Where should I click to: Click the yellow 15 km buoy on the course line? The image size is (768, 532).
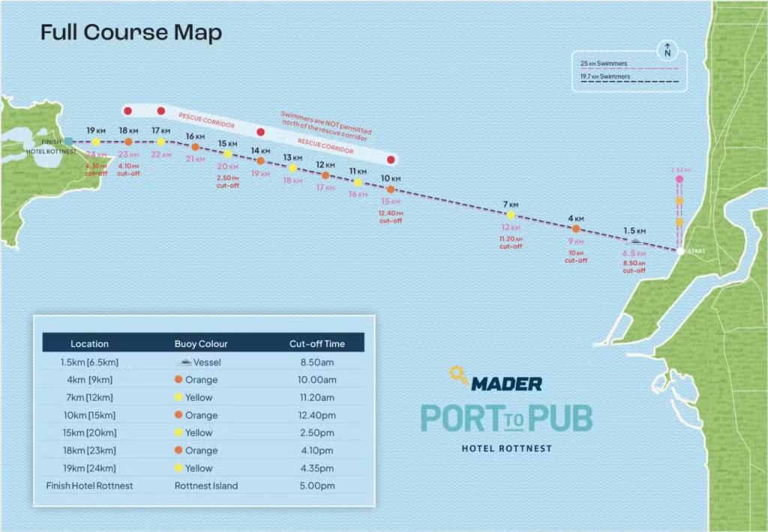pyautogui.click(x=227, y=154)
